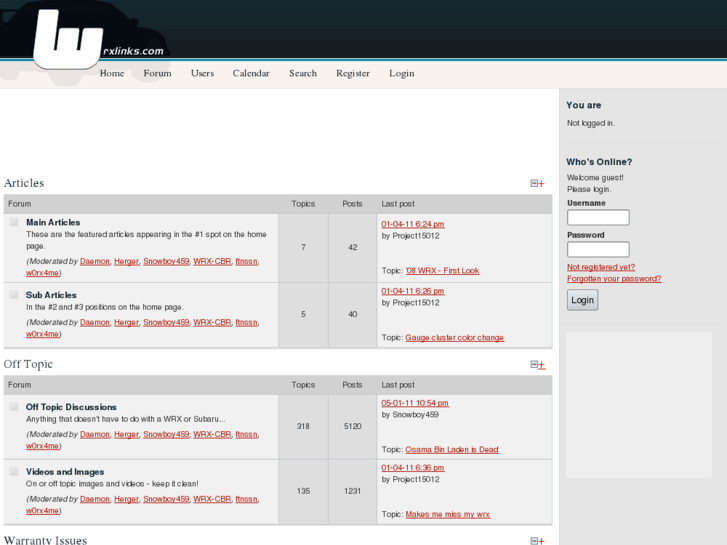Go to the Calendar page

251,73
